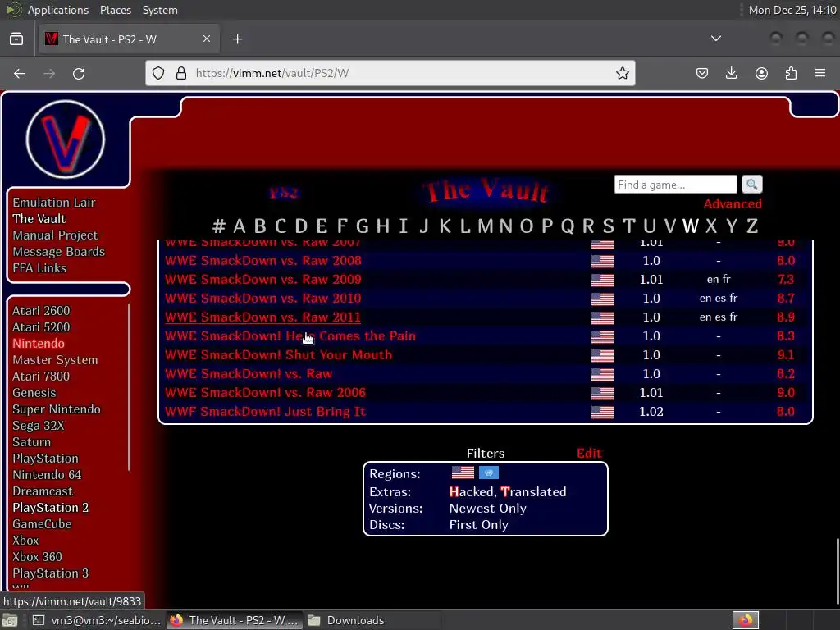
Task: Click the Firefox icon in the bottom panel tray
Action: tap(745, 620)
